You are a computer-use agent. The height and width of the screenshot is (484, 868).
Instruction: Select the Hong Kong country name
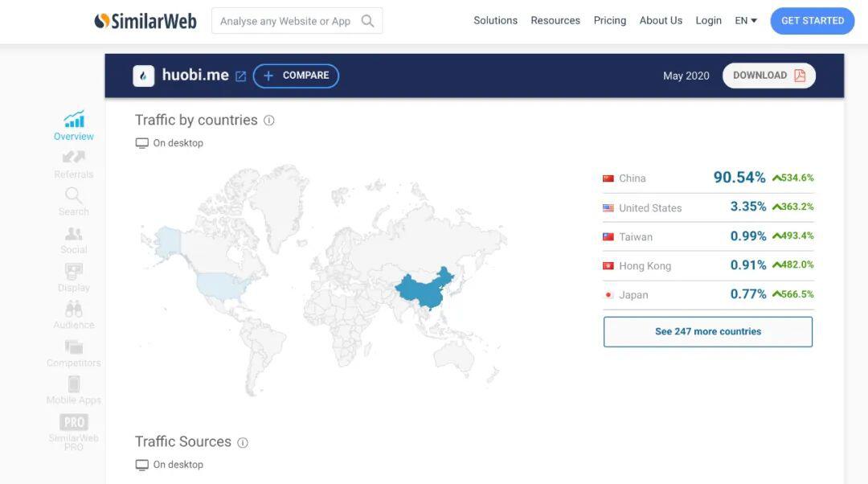(645, 266)
